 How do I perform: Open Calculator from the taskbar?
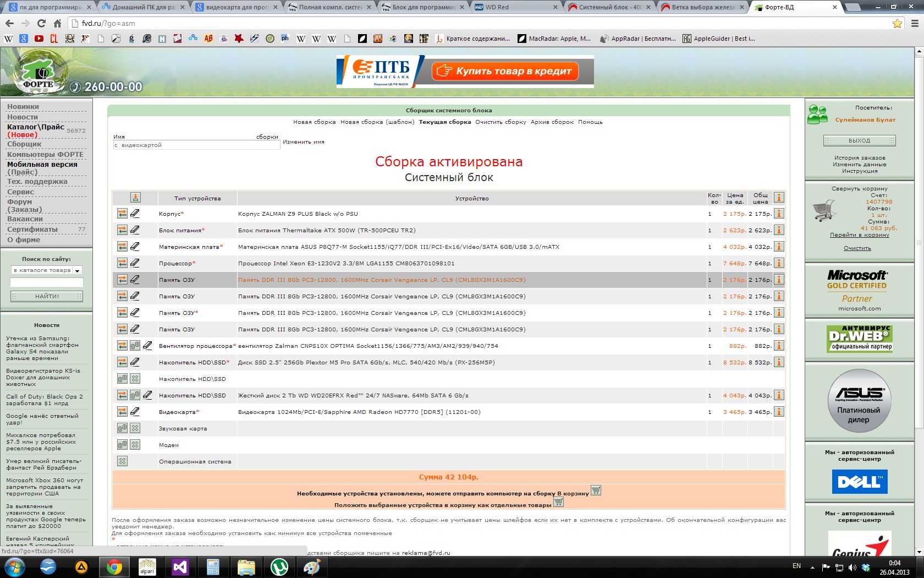(213, 566)
